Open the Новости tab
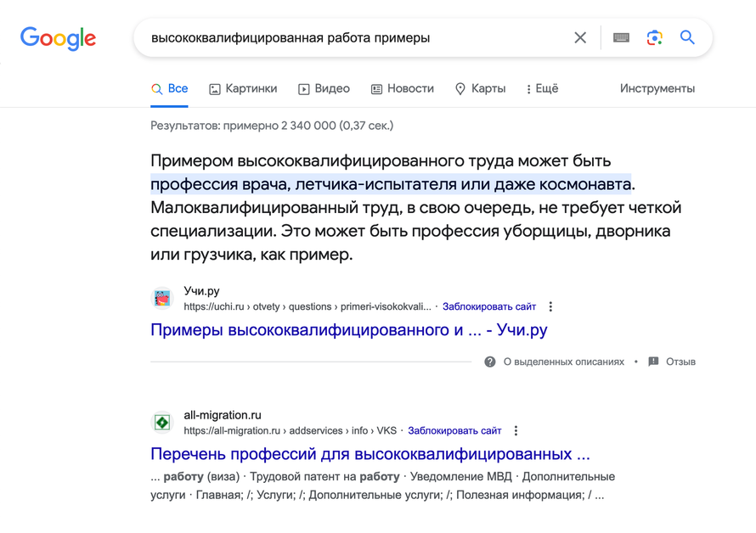 [403, 88]
